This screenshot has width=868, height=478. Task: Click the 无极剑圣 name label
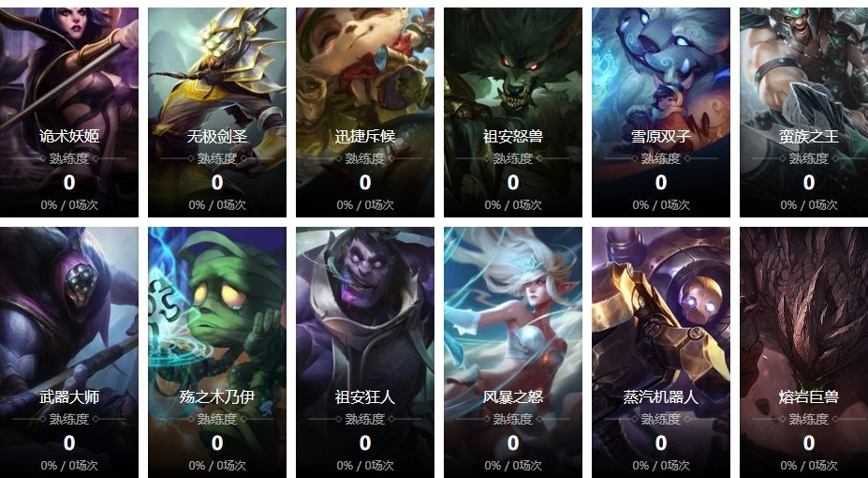click(217, 136)
